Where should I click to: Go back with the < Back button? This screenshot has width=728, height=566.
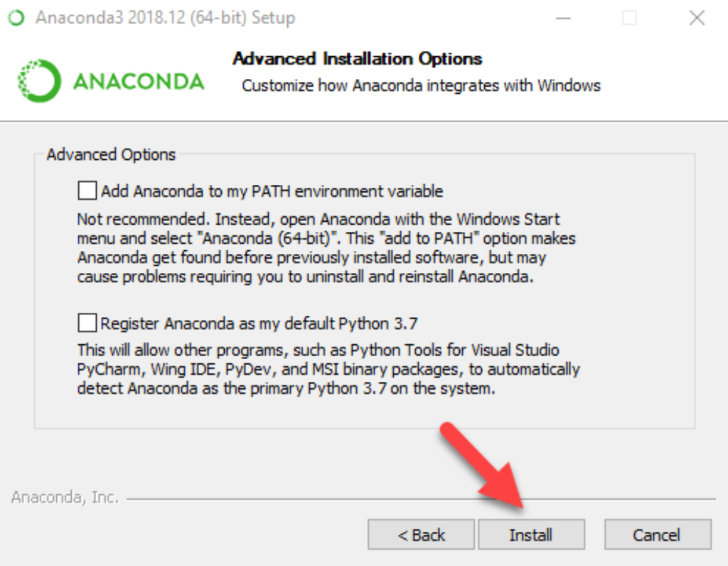pos(421,535)
